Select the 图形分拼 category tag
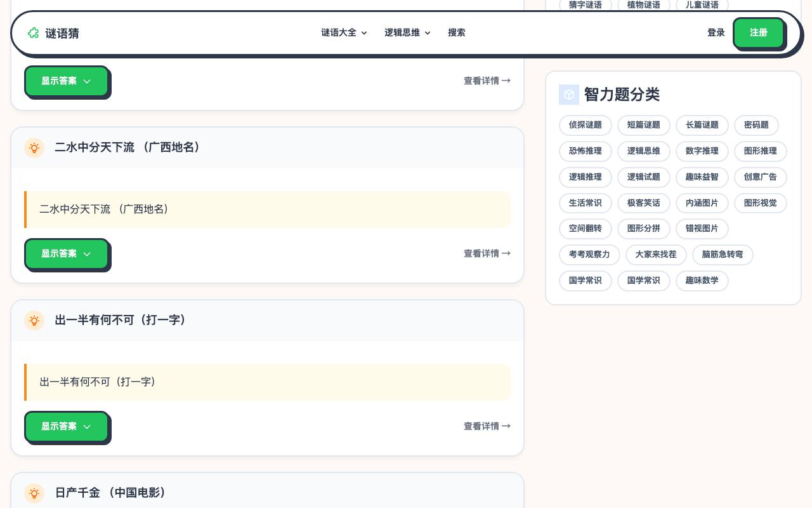Screen dimensions: 812x508 pyautogui.click(x=644, y=229)
